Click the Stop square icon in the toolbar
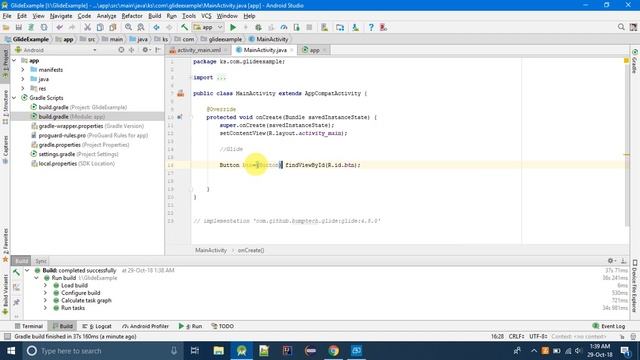 (x=309, y=27)
